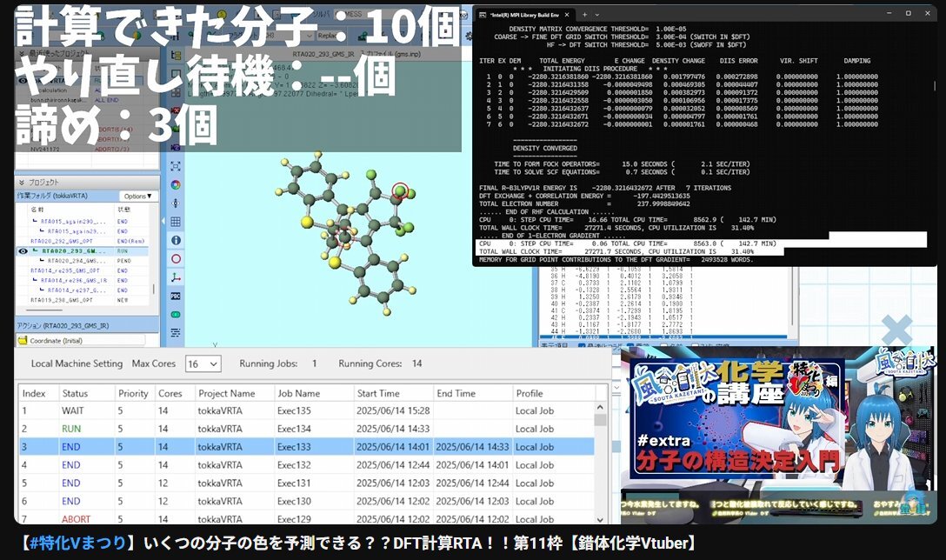Click the Project Name column header
The width and height of the screenshot is (946, 560).
[x=234, y=393]
